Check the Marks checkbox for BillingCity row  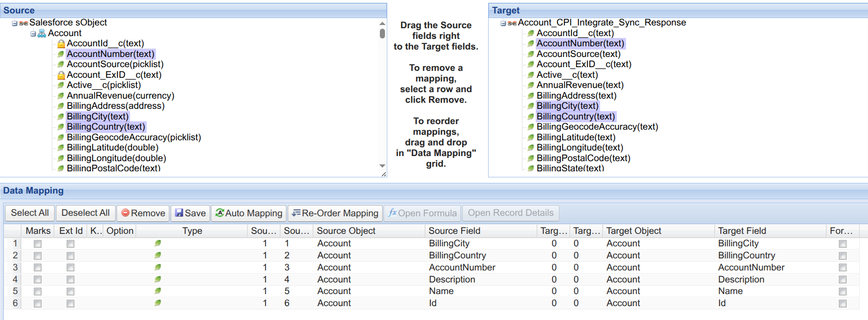(37, 244)
